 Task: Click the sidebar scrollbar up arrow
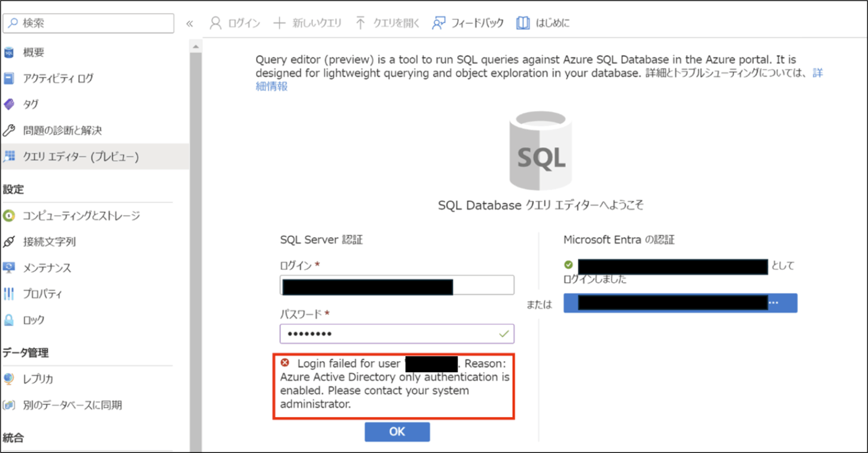pos(196,47)
